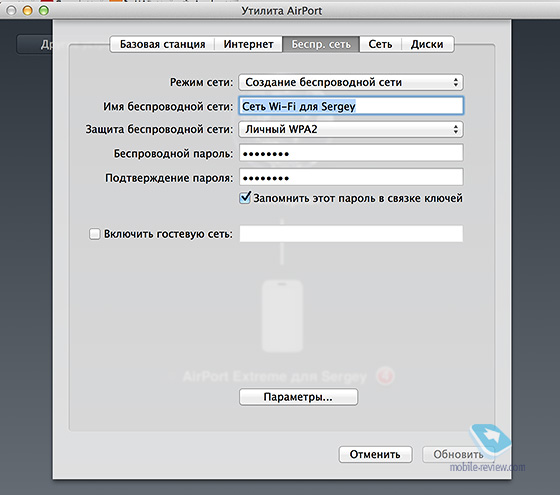This screenshot has height=495, width=560.
Task: Open the wireless security Личный WPA2 dropdown
Action: 351,129
